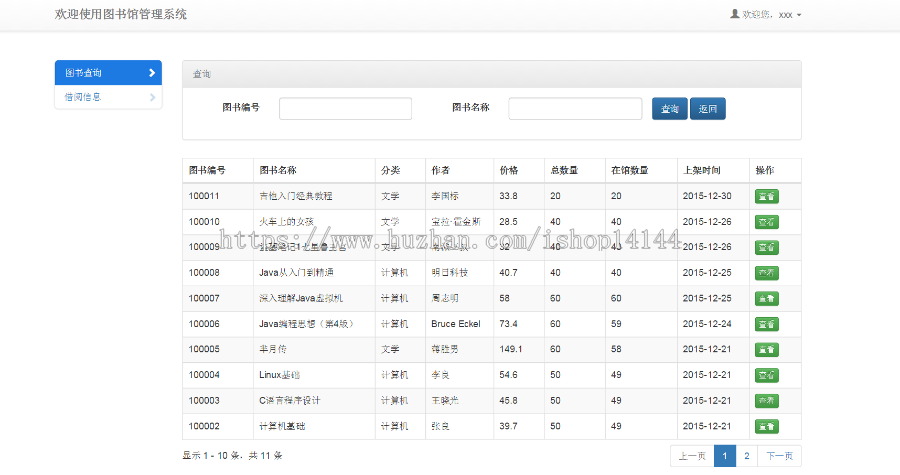
Task: View details for book 100008
Action: [767, 273]
